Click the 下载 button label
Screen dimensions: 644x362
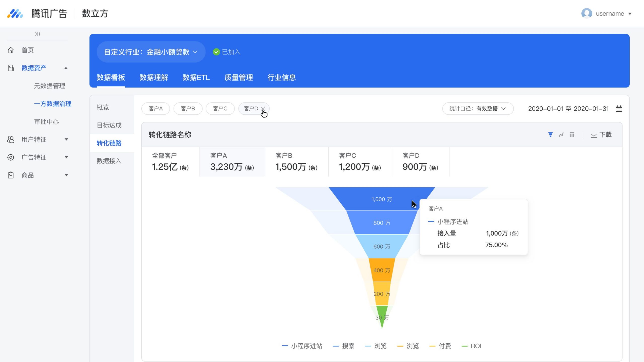coord(606,135)
